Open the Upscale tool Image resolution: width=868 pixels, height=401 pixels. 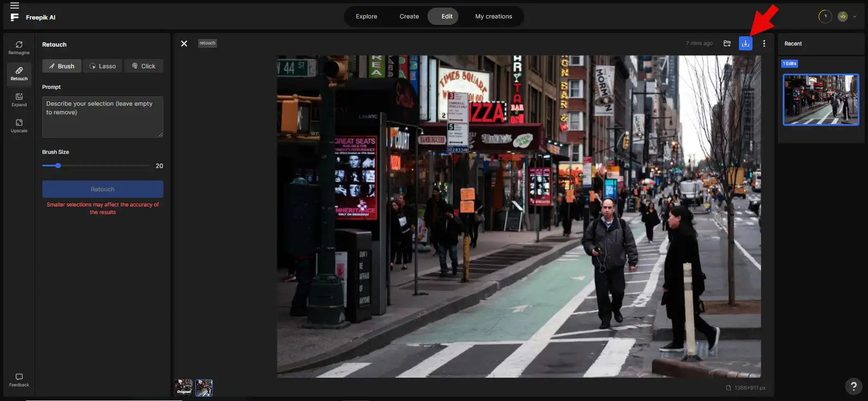[19, 126]
